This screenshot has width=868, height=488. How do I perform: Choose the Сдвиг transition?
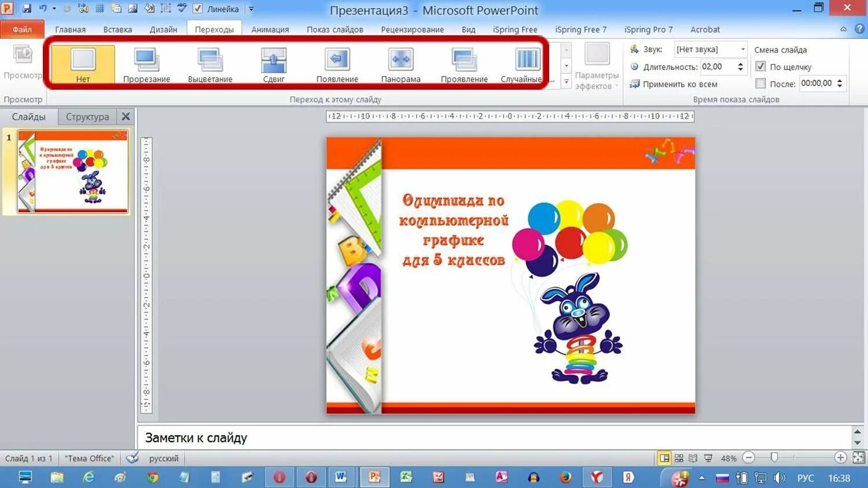click(x=274, y=65)
